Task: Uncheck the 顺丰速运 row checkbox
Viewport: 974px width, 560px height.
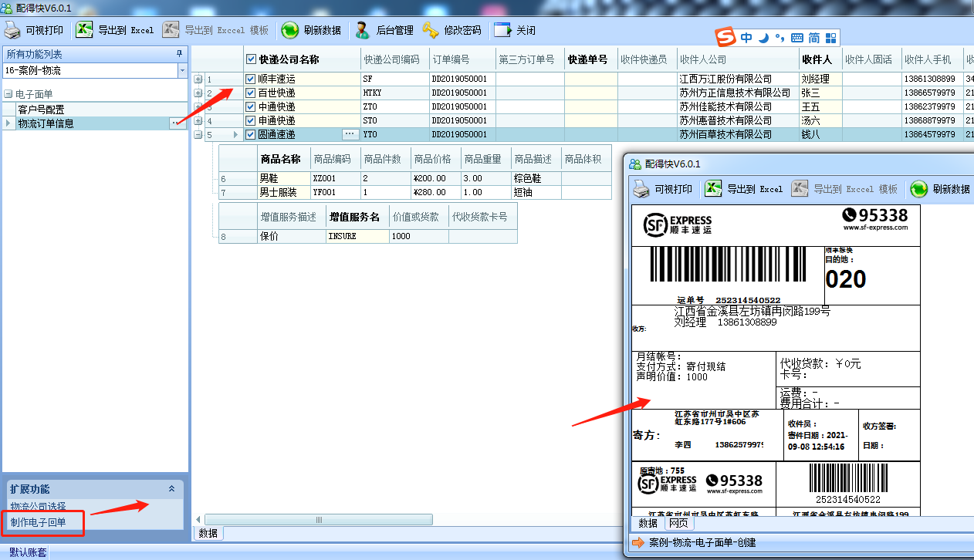Action: pyautogui.click(x=250, y=79)
